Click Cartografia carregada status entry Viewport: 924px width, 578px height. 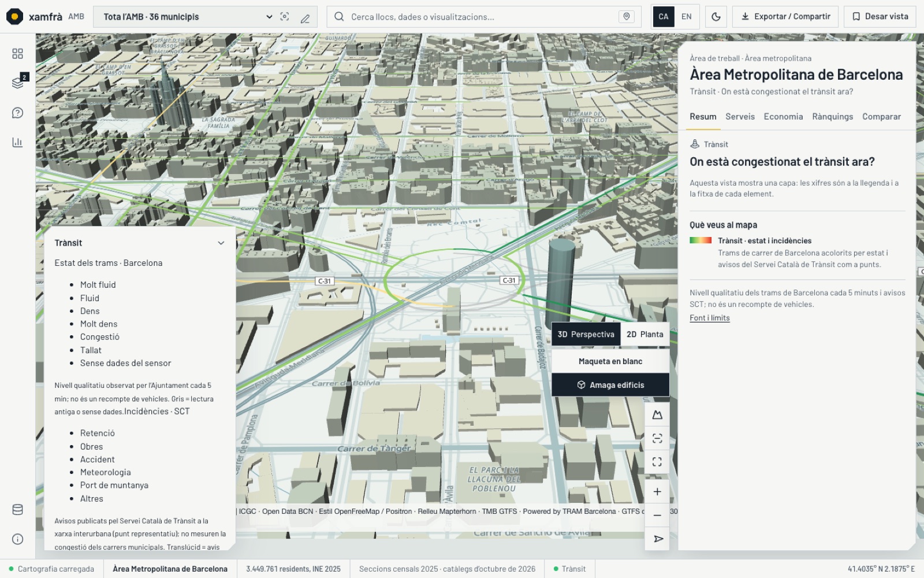point(51,569)
